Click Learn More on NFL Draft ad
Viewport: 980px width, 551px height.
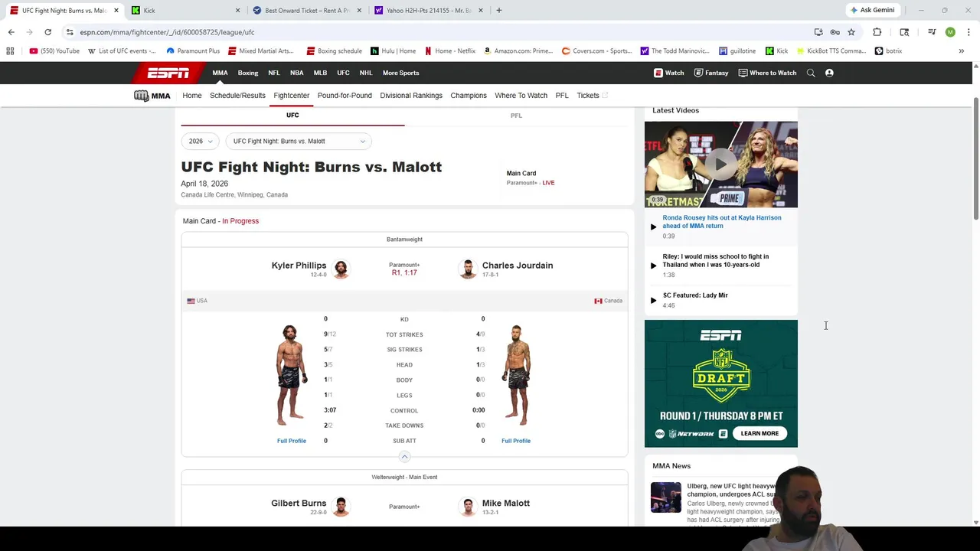759,433
